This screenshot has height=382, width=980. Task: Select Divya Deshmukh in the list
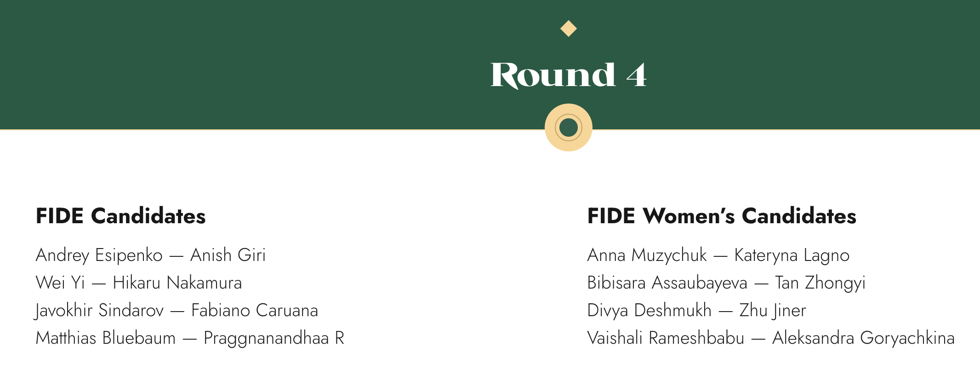click(x=650, y=311)
